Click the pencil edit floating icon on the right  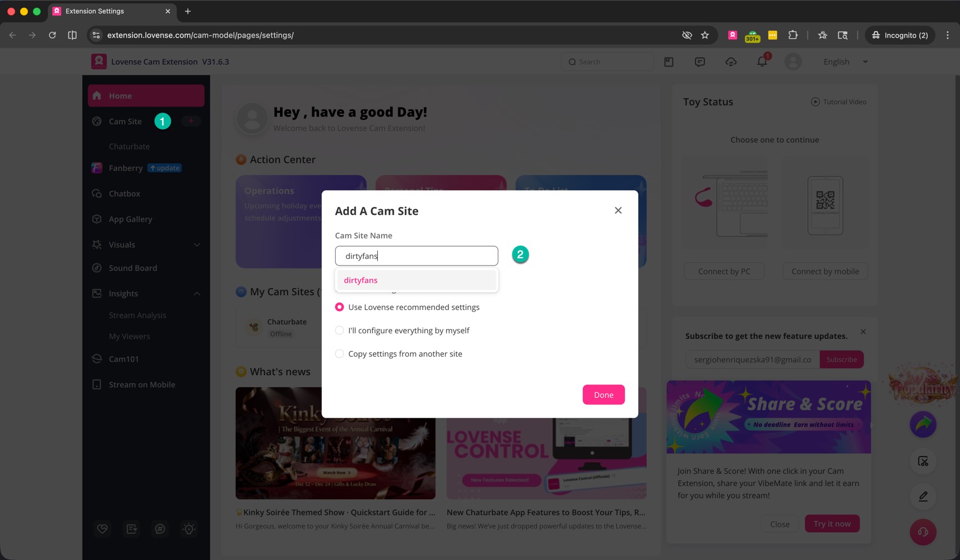coord(923,497)
